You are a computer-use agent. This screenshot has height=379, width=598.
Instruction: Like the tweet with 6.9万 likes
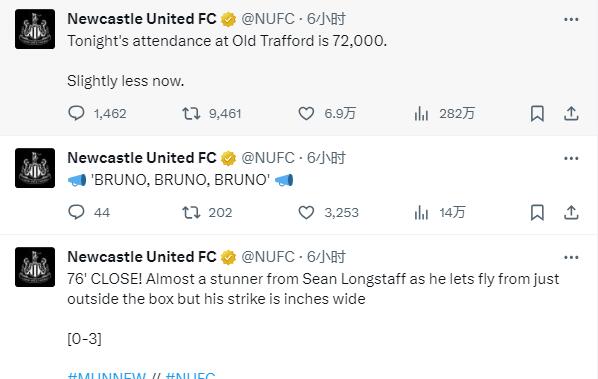(x=306, y=113)
